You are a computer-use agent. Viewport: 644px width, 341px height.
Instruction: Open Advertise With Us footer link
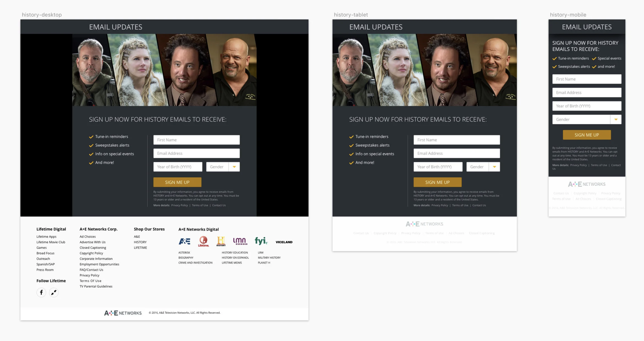93,242
